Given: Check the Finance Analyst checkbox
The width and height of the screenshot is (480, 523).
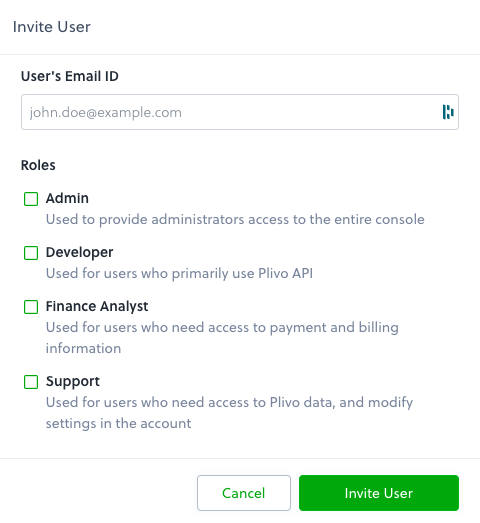Looking at the screenshot, I should (31, 307).
